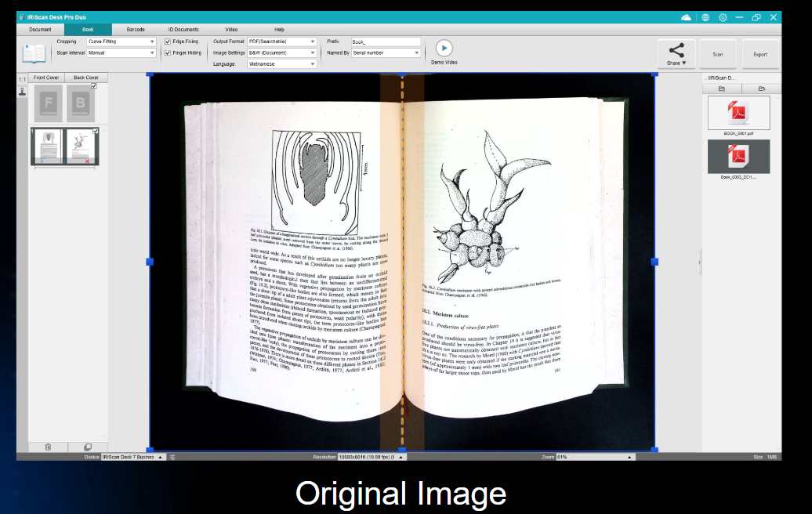Uncheck the cover pages thumbnail checkbox
This screenshot has height=514, width=812.
94,86
